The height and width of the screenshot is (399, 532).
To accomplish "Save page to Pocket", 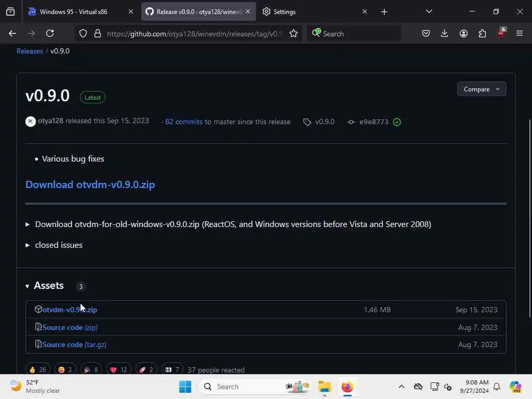I will coord(426,33).
